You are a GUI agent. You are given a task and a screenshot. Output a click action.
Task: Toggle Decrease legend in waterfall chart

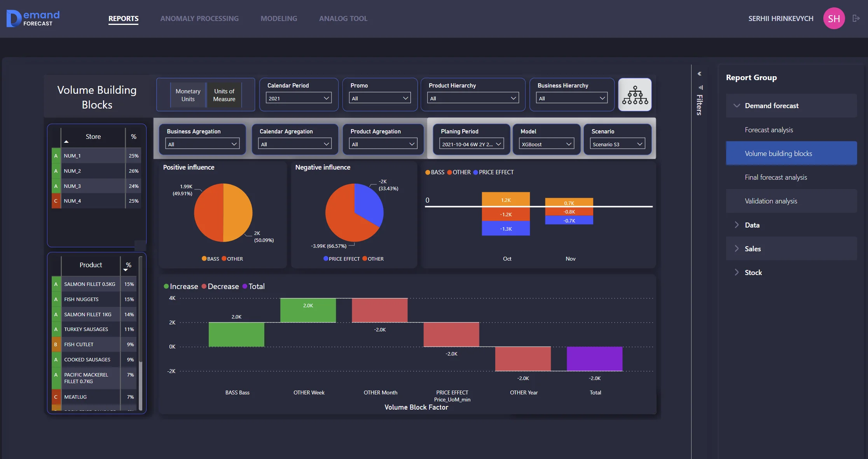[220, 287]
